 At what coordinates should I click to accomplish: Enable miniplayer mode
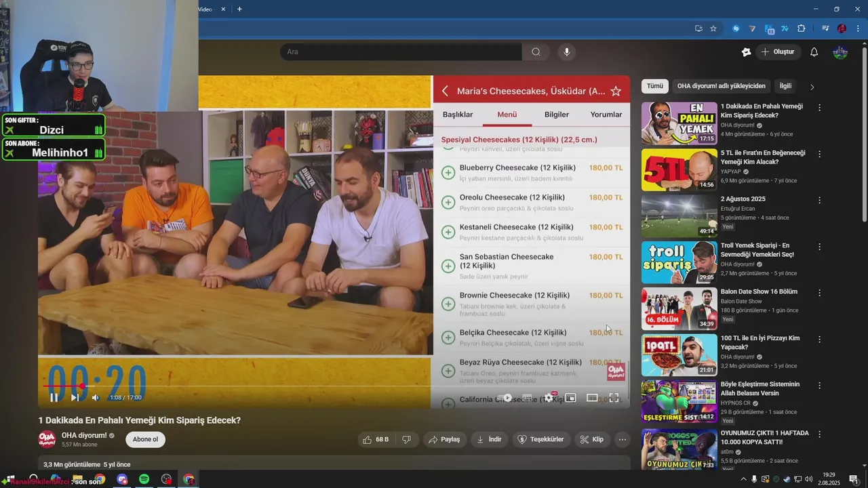point(570,398)
